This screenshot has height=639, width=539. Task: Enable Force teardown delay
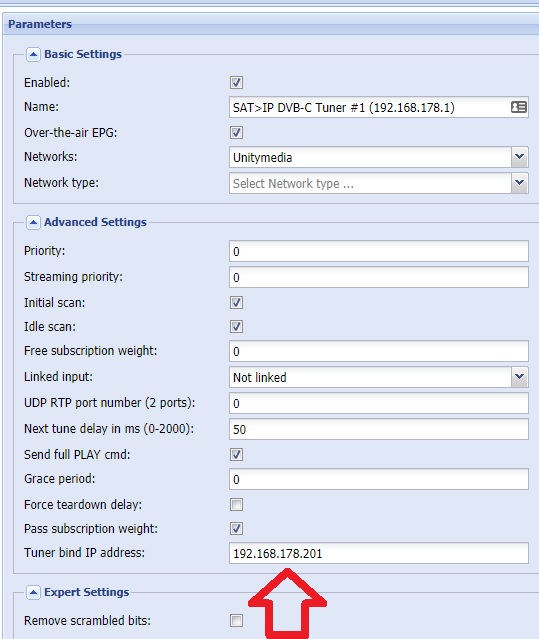coord(236,505)
